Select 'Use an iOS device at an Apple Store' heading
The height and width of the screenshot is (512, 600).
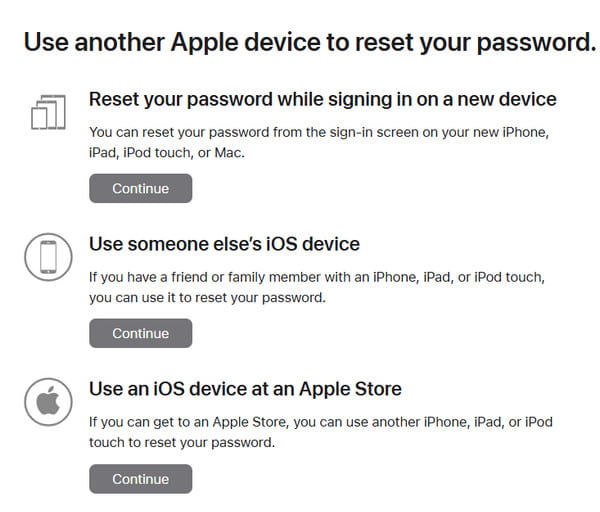coord(245,389)
